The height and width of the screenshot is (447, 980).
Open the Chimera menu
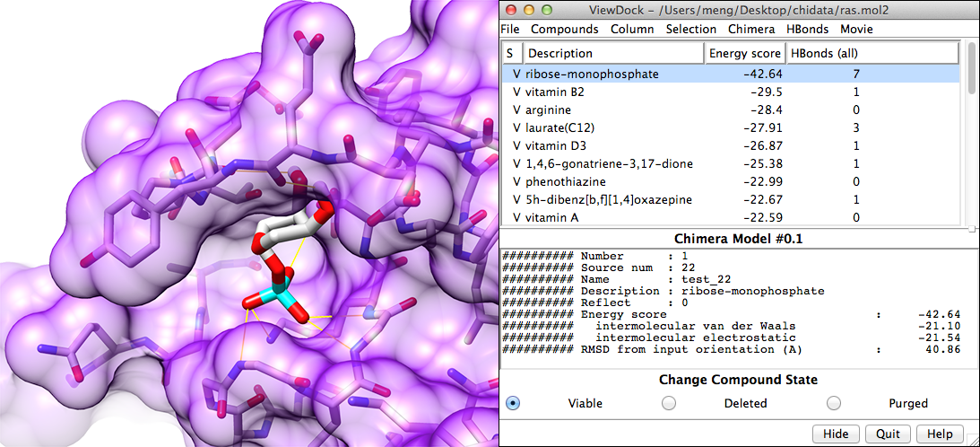[751, 29]
